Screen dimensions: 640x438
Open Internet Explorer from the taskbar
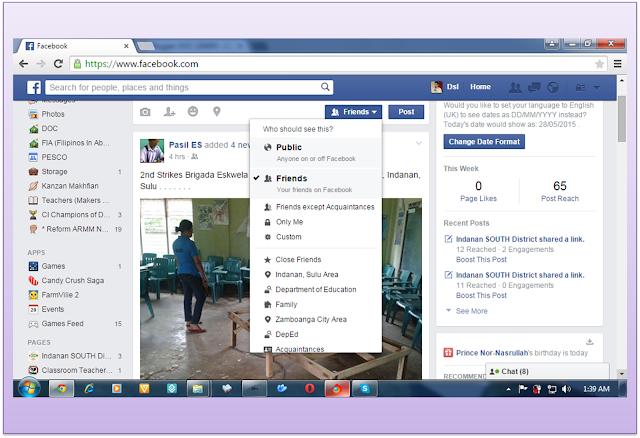[89, 389]
